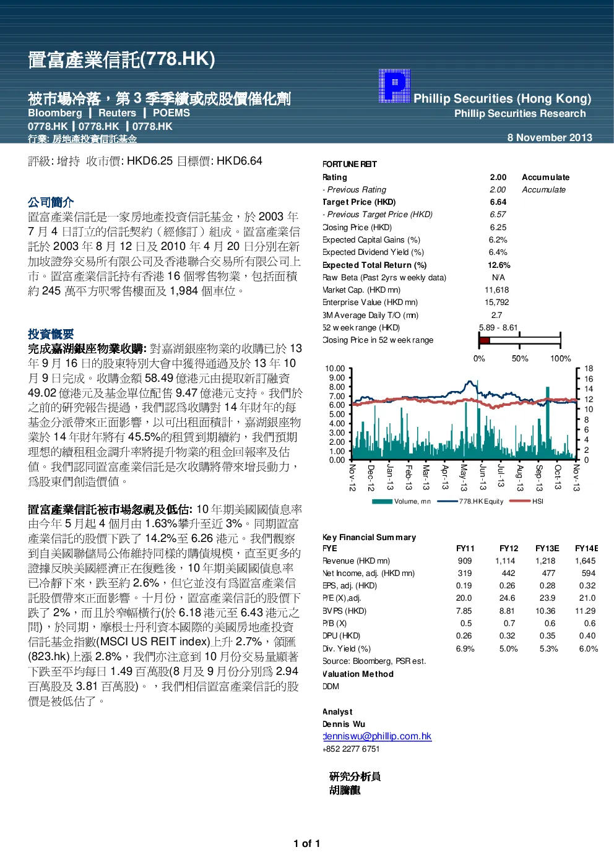
Task: Click the analyst name 胡騰龍
Action: coord(345,790)
